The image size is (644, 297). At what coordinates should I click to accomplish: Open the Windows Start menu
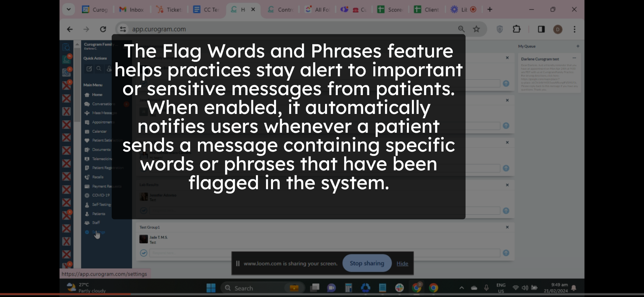(x=211, y=288)
